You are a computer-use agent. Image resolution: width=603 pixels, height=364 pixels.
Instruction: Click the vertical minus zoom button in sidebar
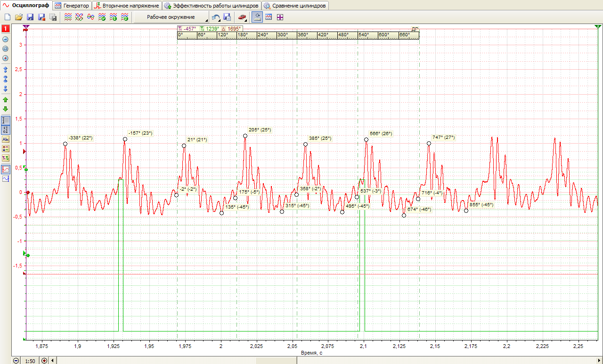tap(6, 40)
